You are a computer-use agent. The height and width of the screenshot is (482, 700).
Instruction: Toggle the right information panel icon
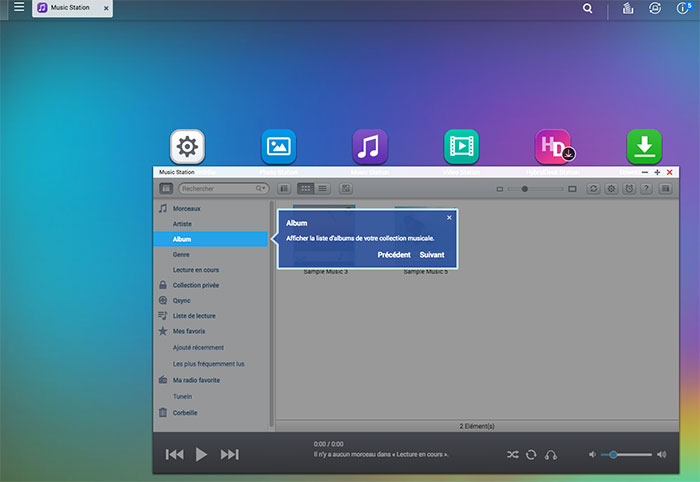[x=665, y=189]
